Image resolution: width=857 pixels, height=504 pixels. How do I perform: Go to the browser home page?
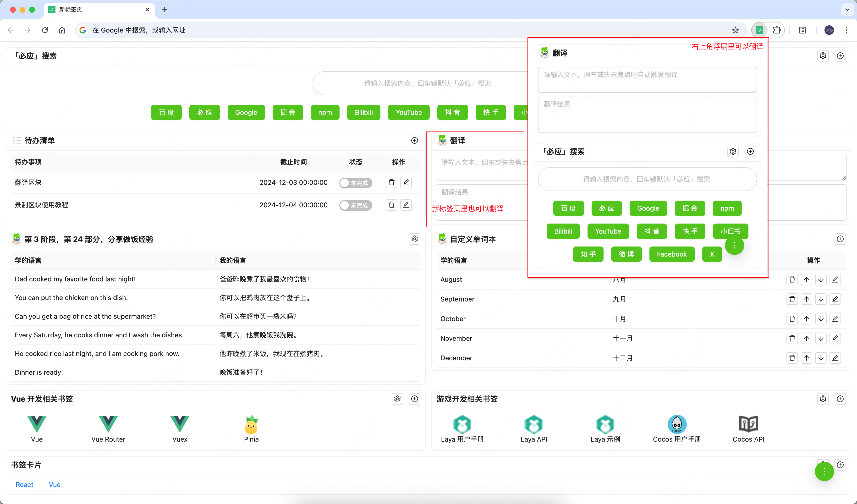point(62,30)
